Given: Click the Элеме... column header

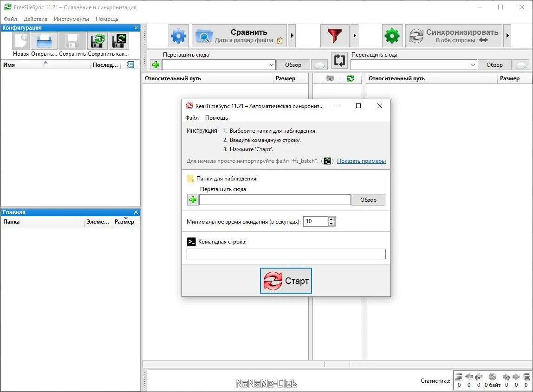Looking at the screenshot, I should point(98,222).
